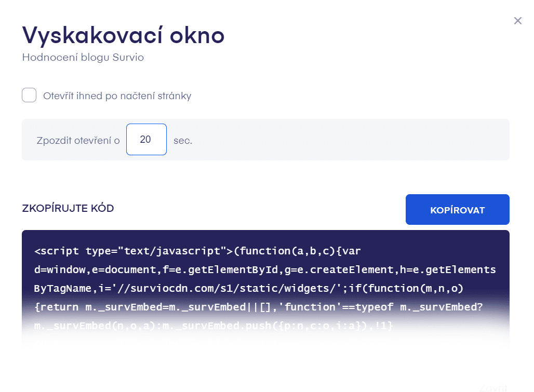
Task: Click the 'Vyskakovací okno' heading
Action: [123, 35]
